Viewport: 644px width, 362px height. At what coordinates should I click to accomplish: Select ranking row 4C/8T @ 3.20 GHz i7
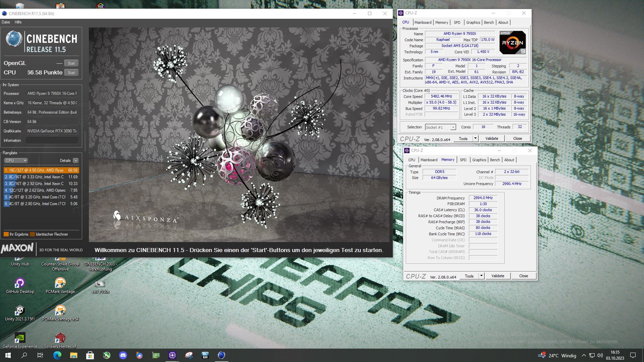41,197
